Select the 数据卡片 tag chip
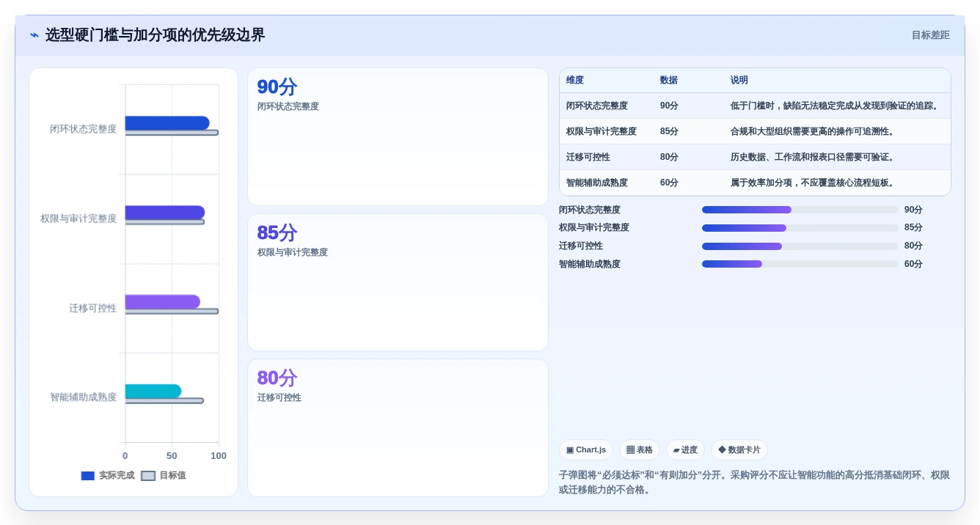Viewport: 980px width, 525px height. tap(739, 449)
